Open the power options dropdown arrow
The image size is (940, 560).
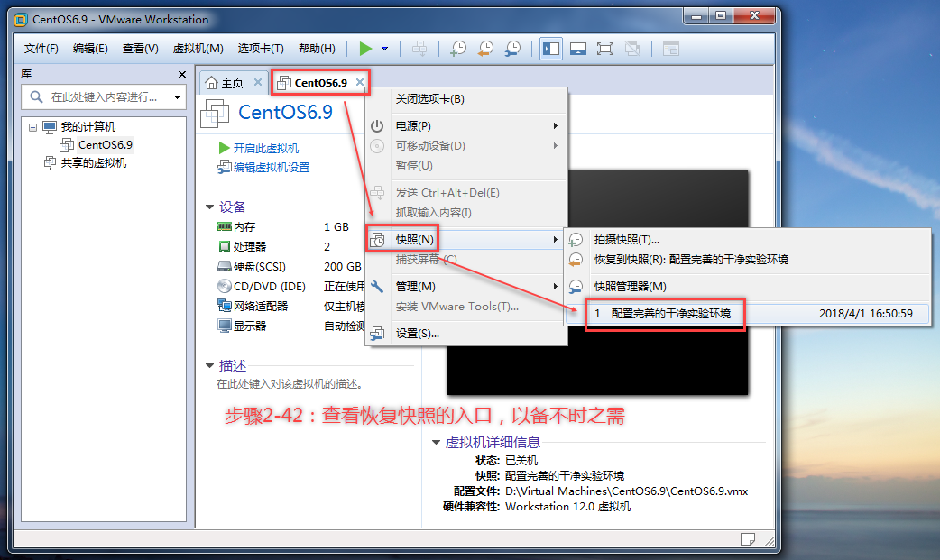coord(385,49)
